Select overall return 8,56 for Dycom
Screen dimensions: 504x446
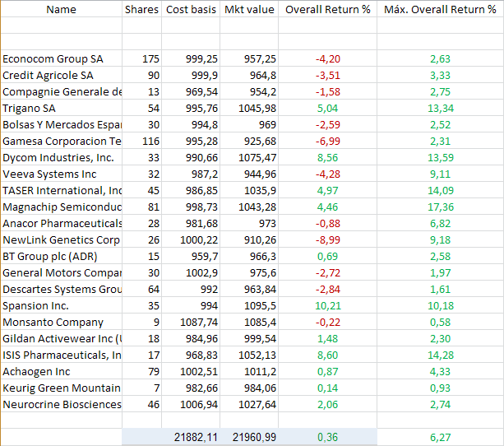point(328,157)
